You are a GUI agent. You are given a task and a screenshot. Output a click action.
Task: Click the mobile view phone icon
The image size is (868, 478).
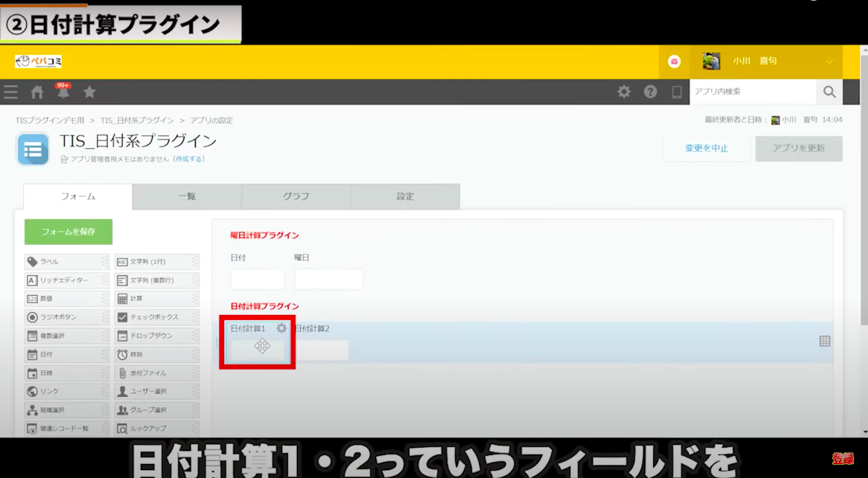tap(677, 92)
